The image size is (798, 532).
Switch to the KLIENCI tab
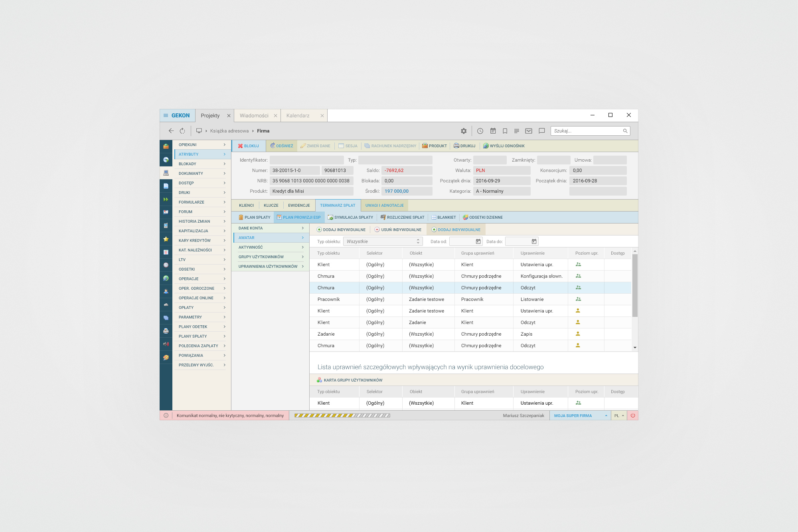(246, 206)
